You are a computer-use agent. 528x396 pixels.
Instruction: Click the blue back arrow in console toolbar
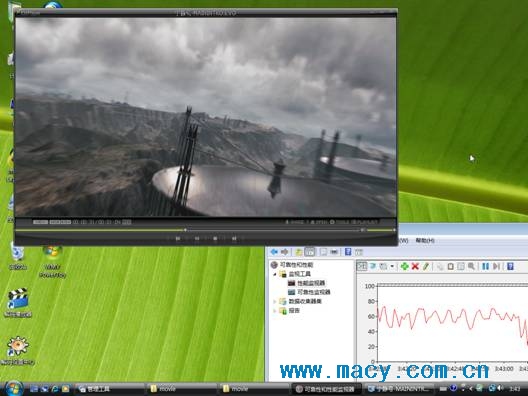274,252
